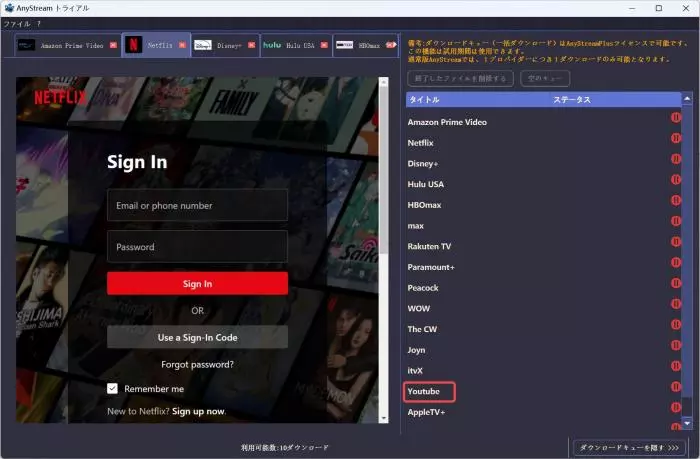700x459 pixels.
Task: Select Disney+ in the queue list
Action: pos(423,163)
